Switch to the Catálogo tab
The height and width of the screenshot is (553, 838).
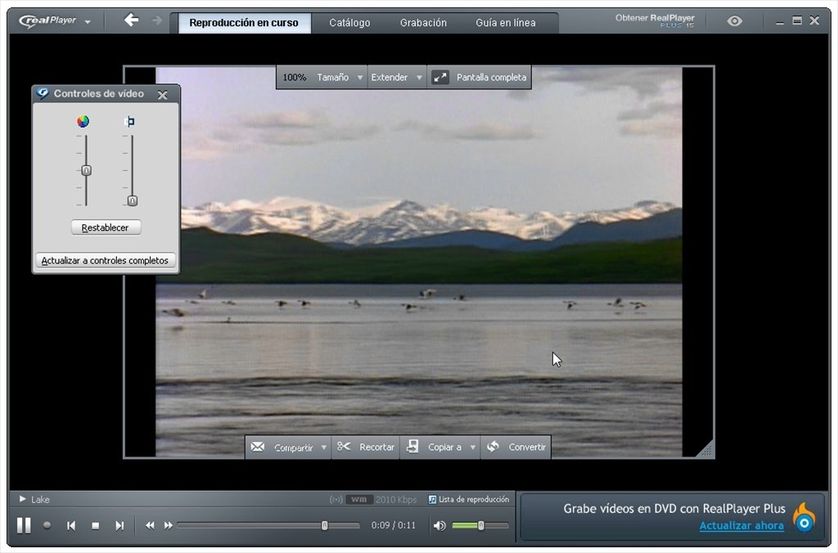pyautogui.click(x=349, y=23)
